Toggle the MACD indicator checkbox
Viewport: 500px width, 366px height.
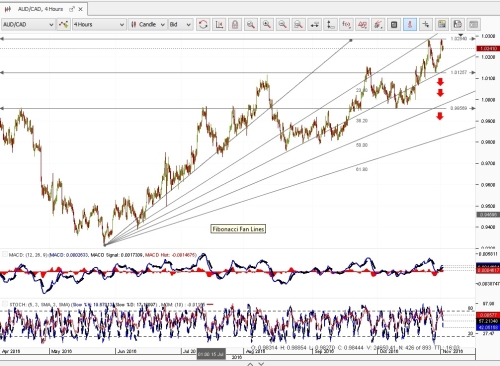[4, 255]
